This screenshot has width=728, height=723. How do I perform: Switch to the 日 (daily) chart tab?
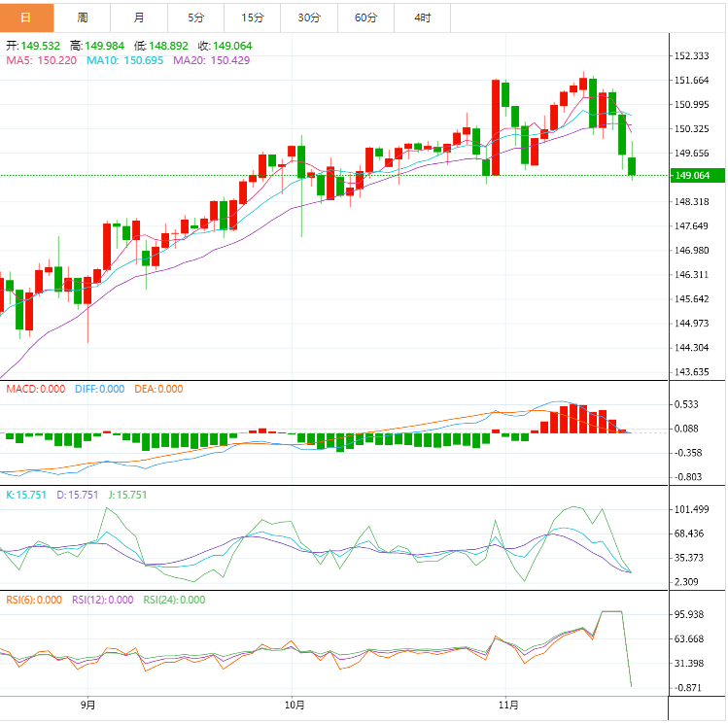(x=26, y=17)
